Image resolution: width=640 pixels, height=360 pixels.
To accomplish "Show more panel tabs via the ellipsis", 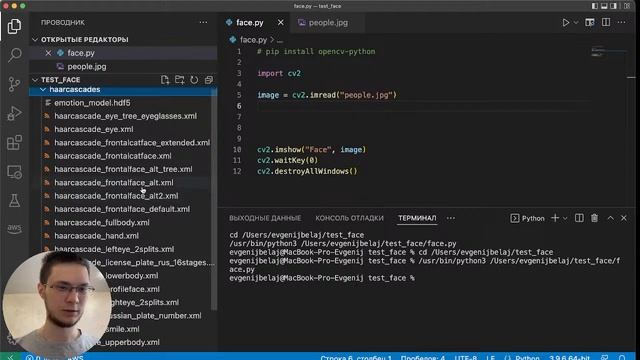I will click(x=451, y=218).
